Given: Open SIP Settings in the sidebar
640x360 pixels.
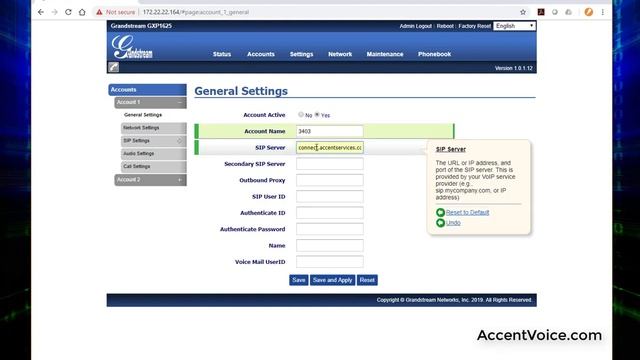Looking at the screenshot, I should point(153,141).
